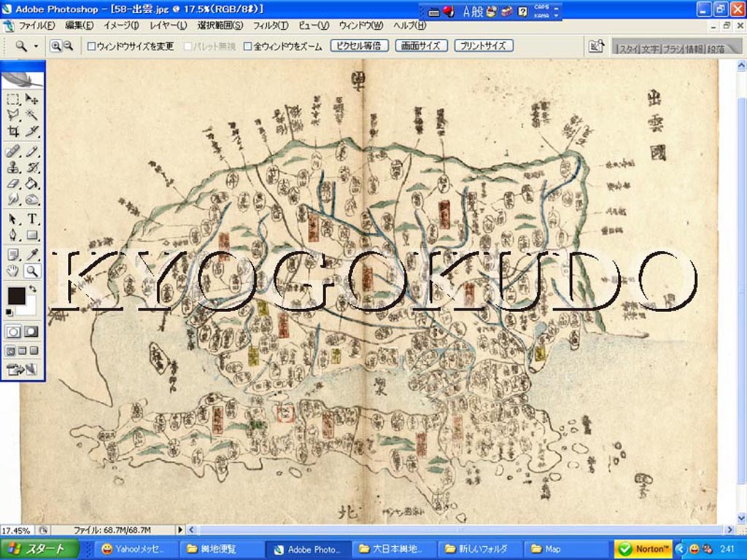Select the Clone Stamp tool
Image resolution: width=747 pixels, height=560 pixels.
pos(13,168)
